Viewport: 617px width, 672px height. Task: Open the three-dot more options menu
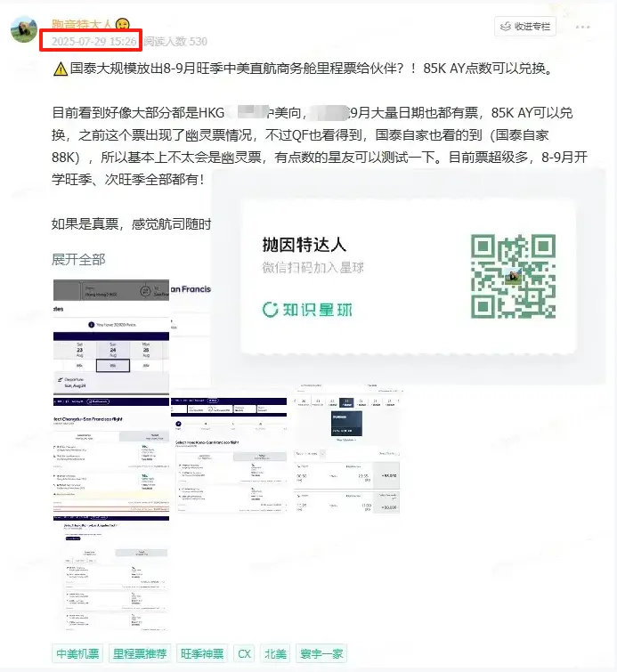point(582,27)
